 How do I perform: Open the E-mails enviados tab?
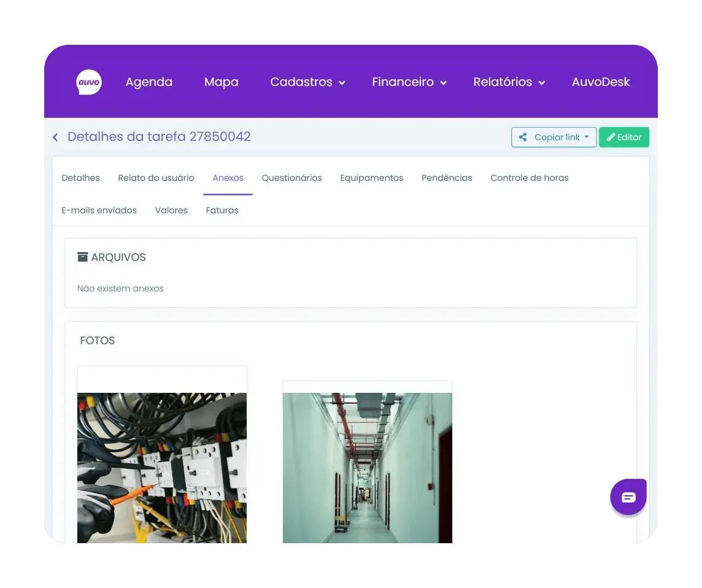point(99,210)
